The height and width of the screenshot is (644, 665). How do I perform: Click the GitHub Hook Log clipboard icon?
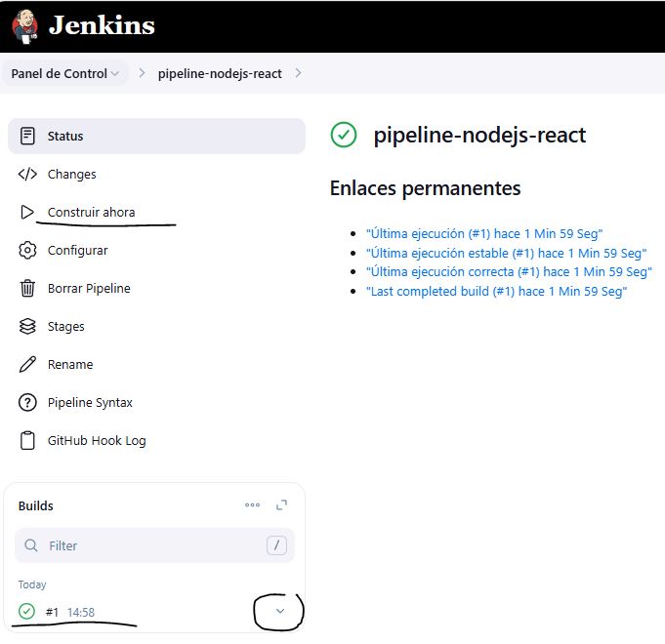click(x=27, y=441)
